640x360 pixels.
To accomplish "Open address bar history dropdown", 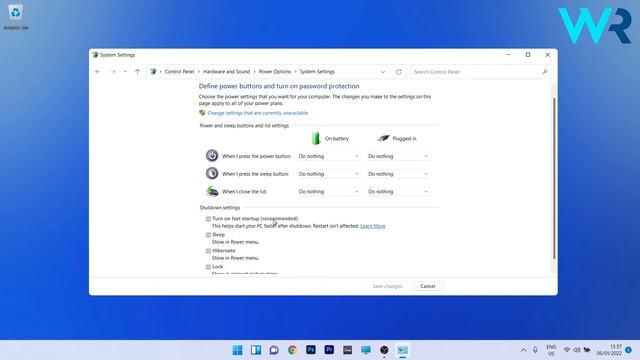I will (x=383, y=72).
